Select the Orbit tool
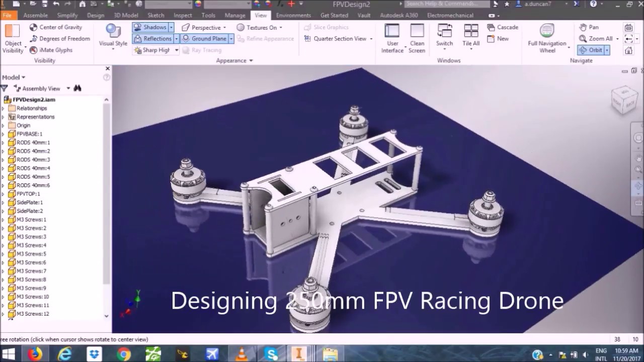This screenshot has width=644, height=362. (591, 50)
